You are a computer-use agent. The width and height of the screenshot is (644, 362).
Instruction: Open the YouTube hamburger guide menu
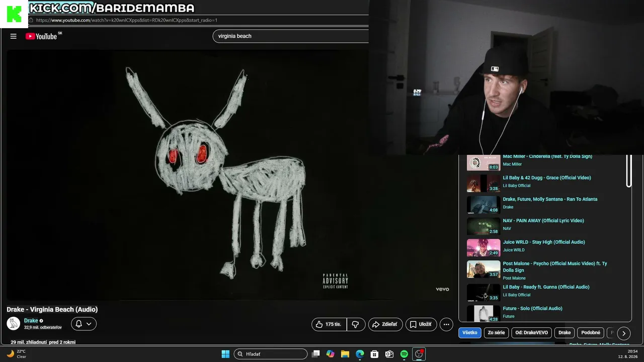tap(14, 36)
